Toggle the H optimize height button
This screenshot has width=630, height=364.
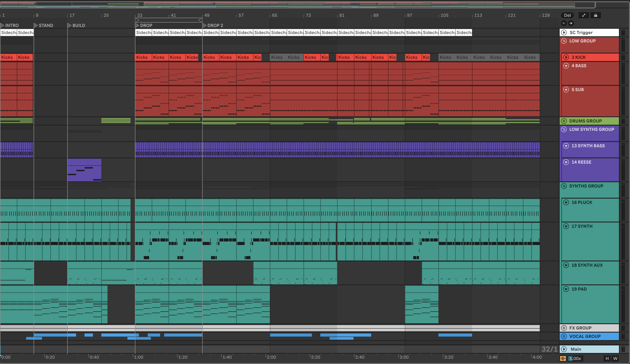pyautogui.click(x=607, y=358)
